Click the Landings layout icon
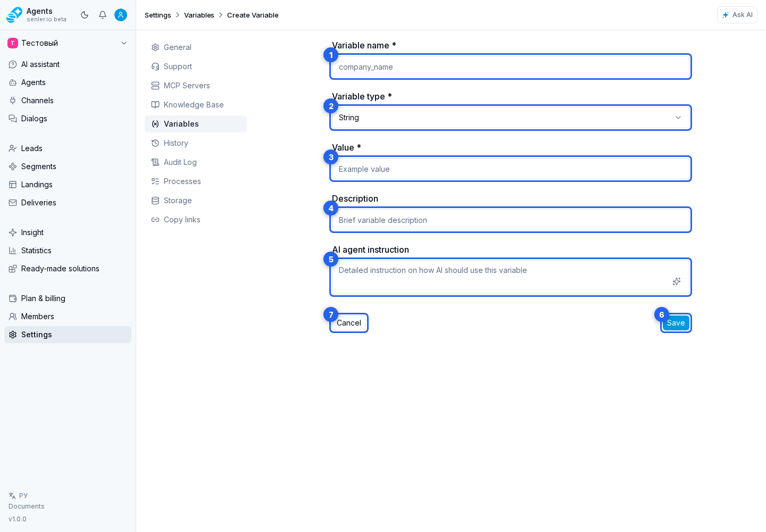This screenshot has width=766, height=532. click(x=13, y=185)
